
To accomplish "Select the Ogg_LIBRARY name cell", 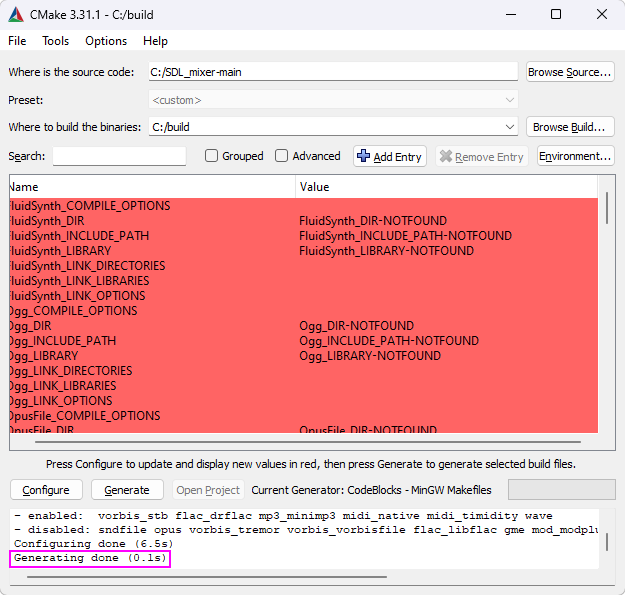I will coord(152,356).
